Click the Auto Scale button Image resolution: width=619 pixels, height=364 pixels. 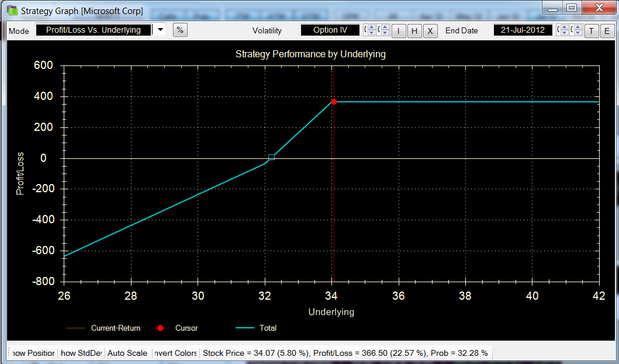coord(127,353)
